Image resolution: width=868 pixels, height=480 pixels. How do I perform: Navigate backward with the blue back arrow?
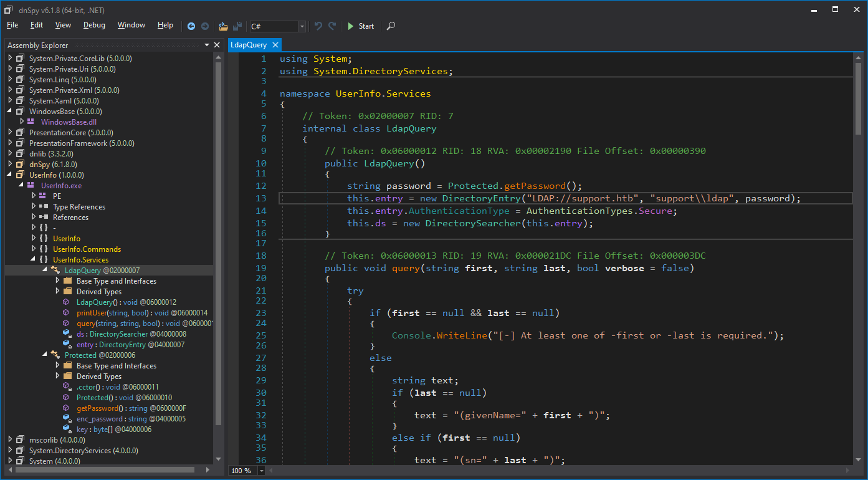click(x=191, y=26)
